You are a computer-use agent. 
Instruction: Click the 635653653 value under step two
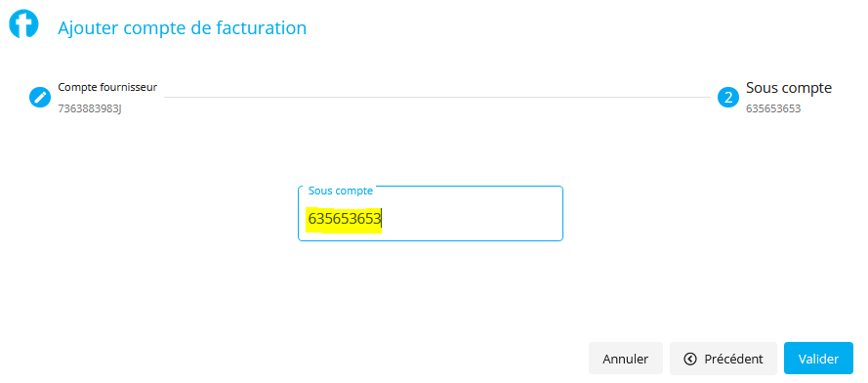[773, 108]
